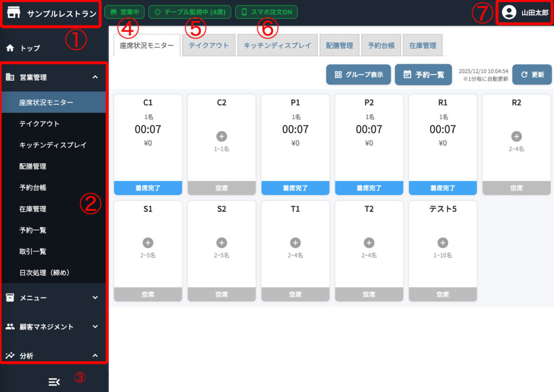Click the store icon beside サンプルレストラン
This screenshot has width=554, height=392.
pos(14,13)
